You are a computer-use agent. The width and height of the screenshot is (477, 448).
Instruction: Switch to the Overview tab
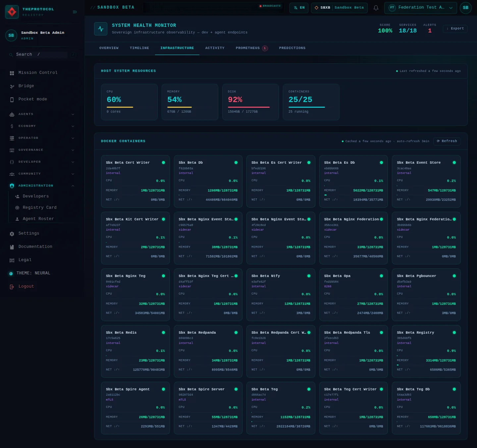point(109,48)
